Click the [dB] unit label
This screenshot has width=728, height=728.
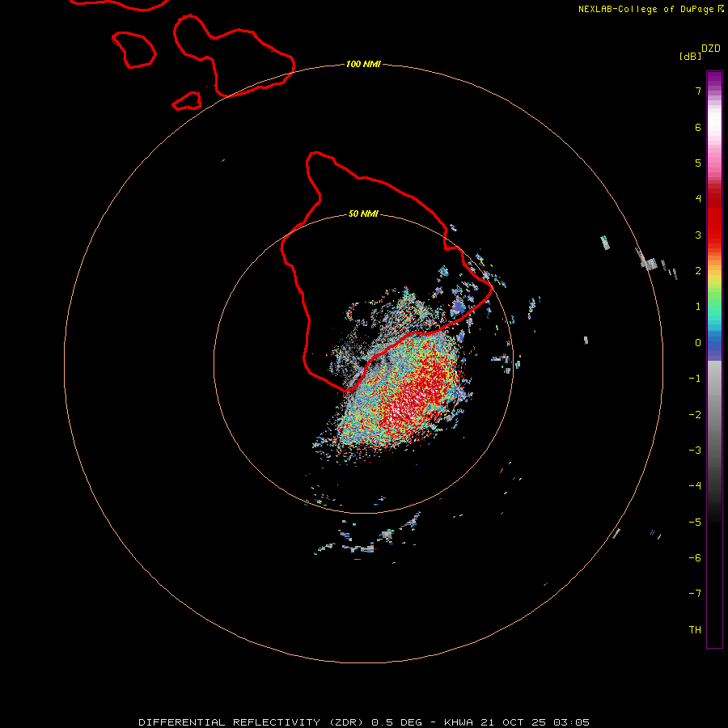coord(691,56)
